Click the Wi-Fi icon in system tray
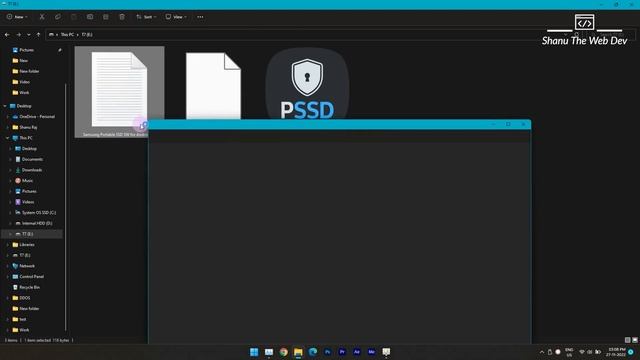Viewport: 640px width, 360px height. pos(582,352)
